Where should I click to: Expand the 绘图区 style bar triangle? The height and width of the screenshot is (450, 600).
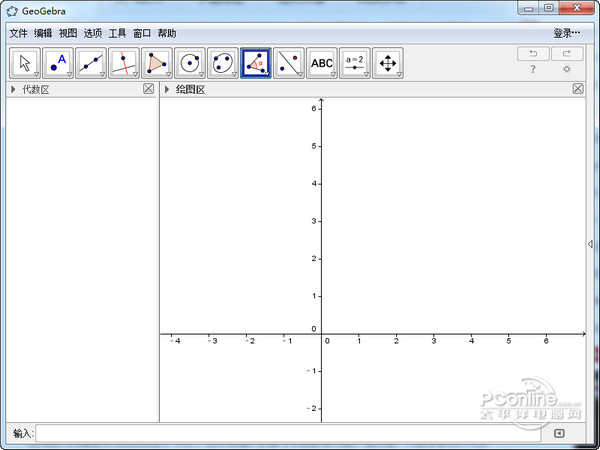[167, 90]
